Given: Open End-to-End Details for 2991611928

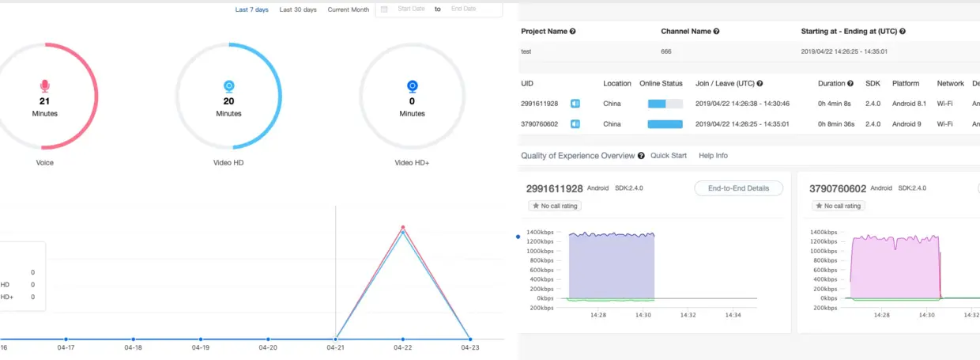Looking at the screenshot, I should (x=738, y=188).
